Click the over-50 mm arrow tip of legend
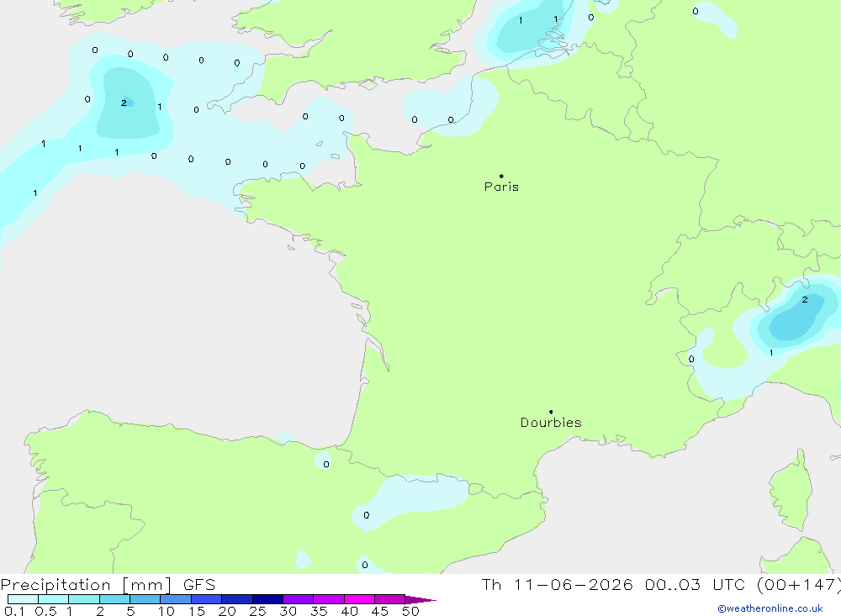This screenshot has height=616, width=841. (420, 599)
